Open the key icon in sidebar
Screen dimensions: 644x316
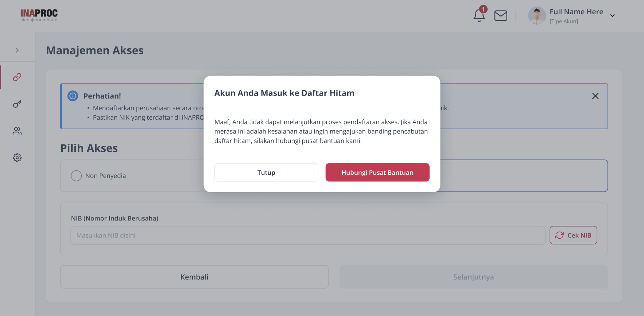(17, 104)
